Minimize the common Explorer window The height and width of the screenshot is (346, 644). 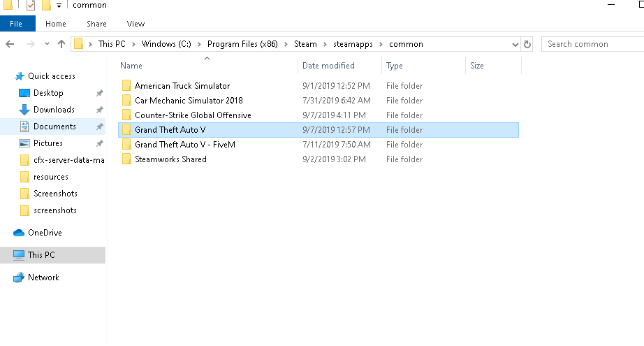pos(611,5)
